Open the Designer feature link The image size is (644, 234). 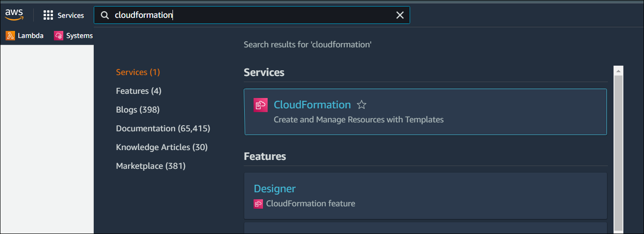[x=275, y=189]
